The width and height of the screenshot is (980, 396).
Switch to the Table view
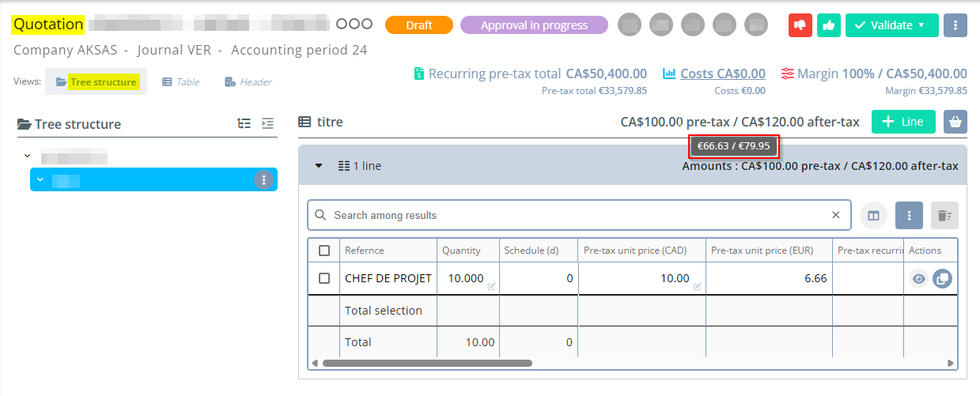181,82
